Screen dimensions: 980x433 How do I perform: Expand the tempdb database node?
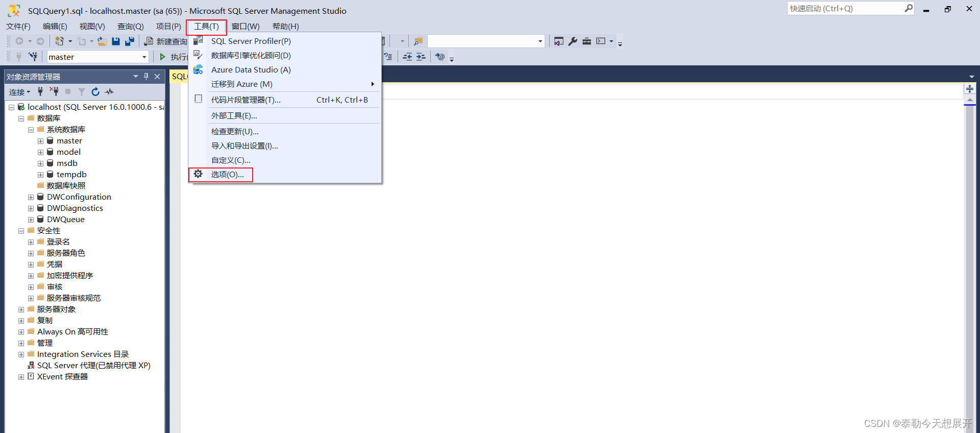pyautogui.click(x=40, y=175)
